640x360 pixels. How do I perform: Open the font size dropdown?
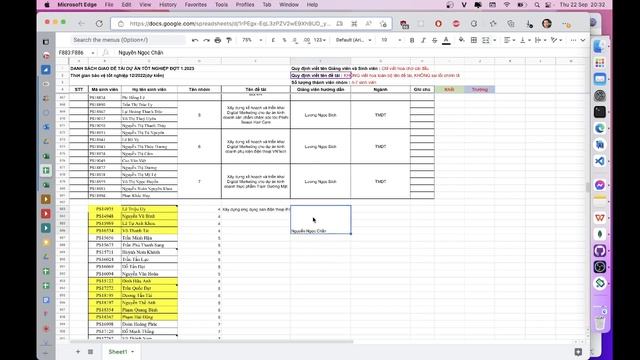[x=391, y=40]
